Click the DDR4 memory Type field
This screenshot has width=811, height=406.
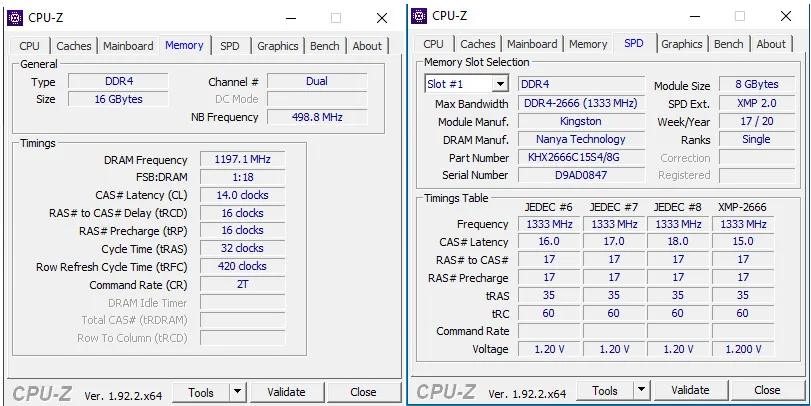point(118,81)
